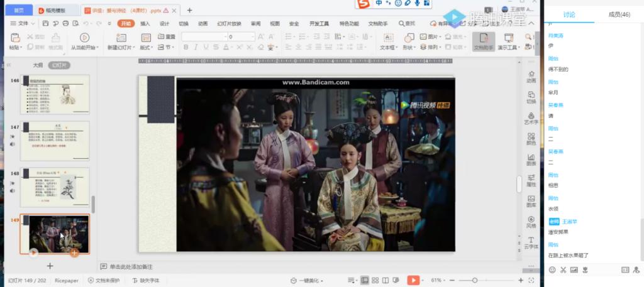Click the Find (查找) button

pos(407,24)
